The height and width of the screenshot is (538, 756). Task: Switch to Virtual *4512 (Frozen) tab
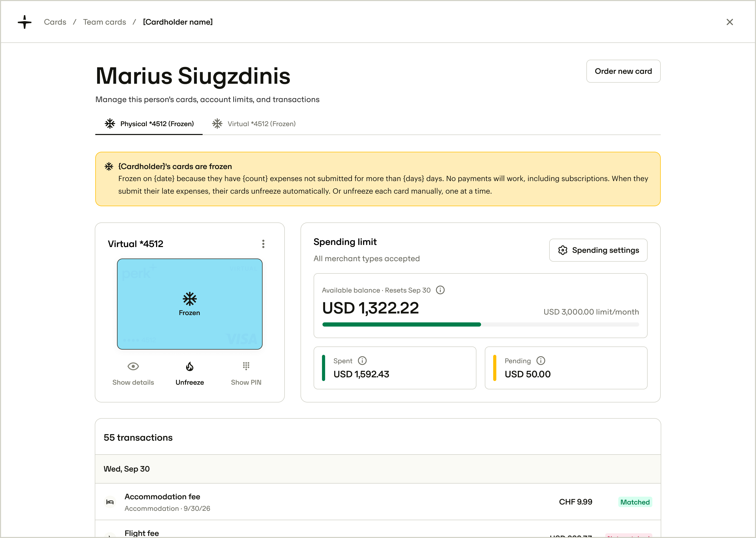(254, 124)
